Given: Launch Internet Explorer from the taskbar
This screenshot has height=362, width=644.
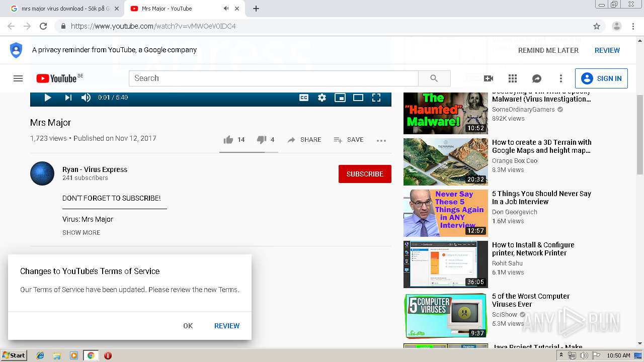Looking at the screenshot, I should click(x=40, y=355).
